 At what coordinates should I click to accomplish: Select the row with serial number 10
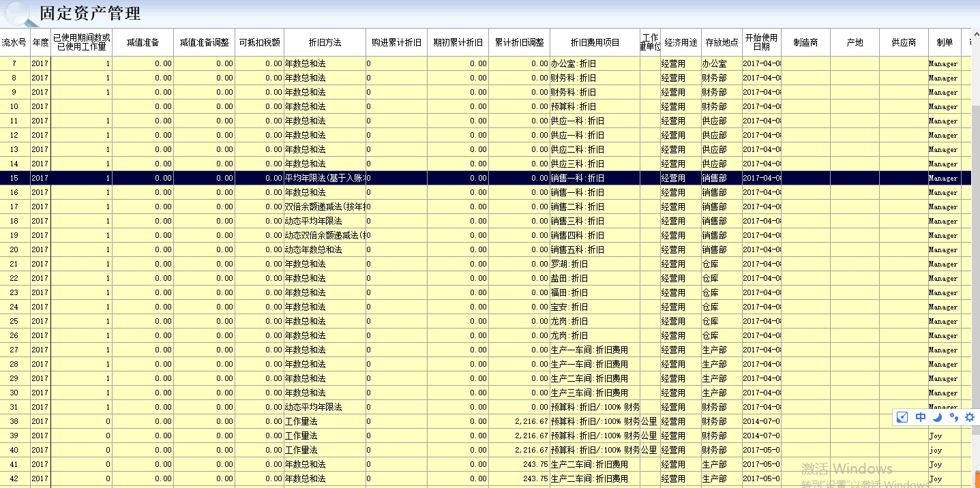[x=485, y=106]
